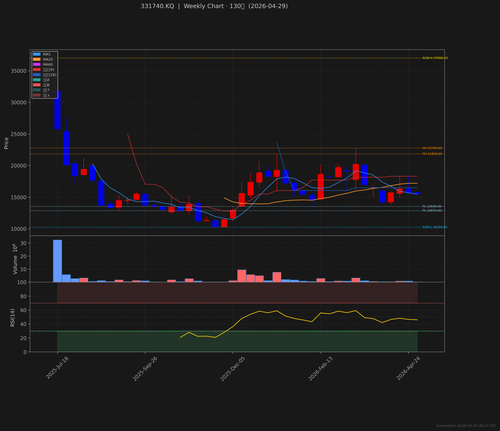Select the MA5 legend entry
This screenshot has width=500, height=431.
point(42,54)
